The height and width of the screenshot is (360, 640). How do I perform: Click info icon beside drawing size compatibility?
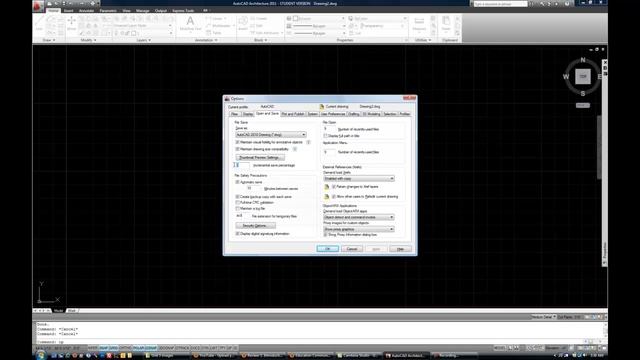pyautogui.click(x=295, y=149)
